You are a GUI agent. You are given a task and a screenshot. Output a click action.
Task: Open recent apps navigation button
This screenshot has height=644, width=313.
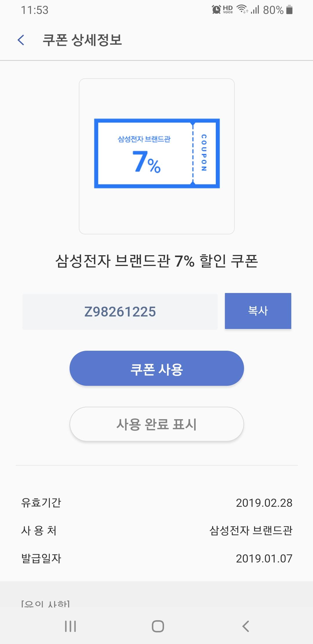click(x=70, y=626)
